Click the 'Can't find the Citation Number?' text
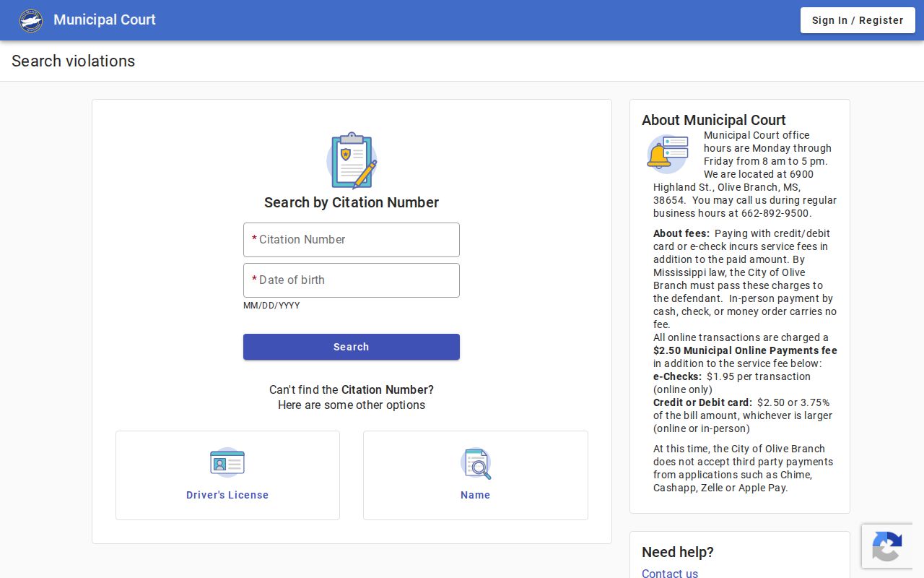This screenshot has height=578, width=924. point(352,389)
